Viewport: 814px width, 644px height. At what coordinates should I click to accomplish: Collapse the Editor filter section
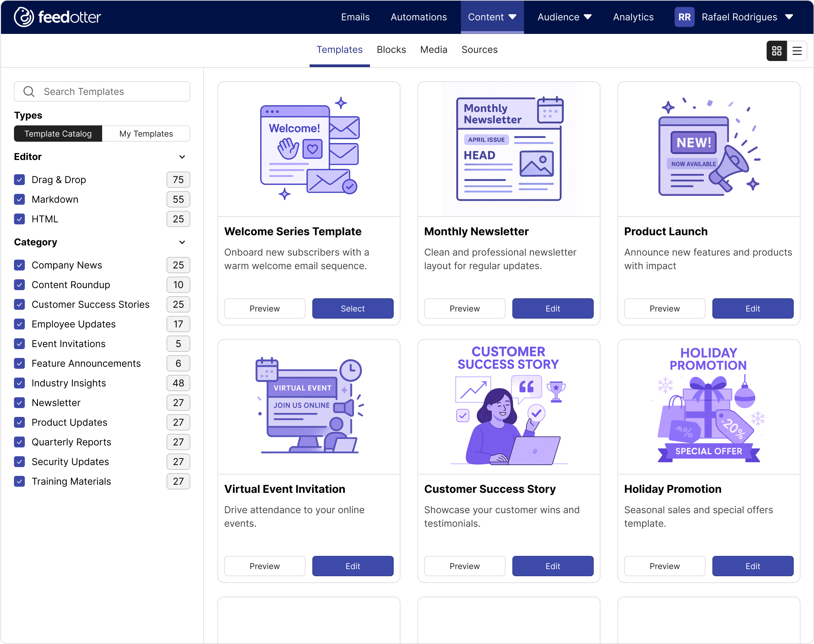tap(182, 157)
